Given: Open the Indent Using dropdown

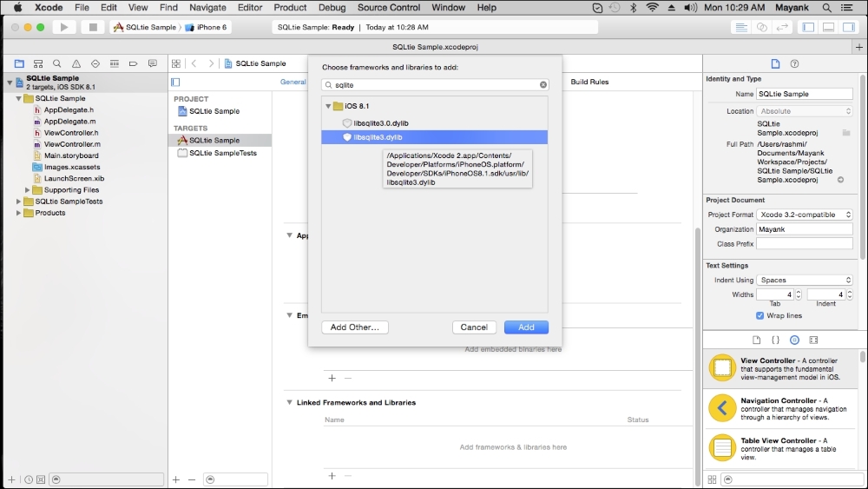Looking at the screenshot, I should (804, 280).
